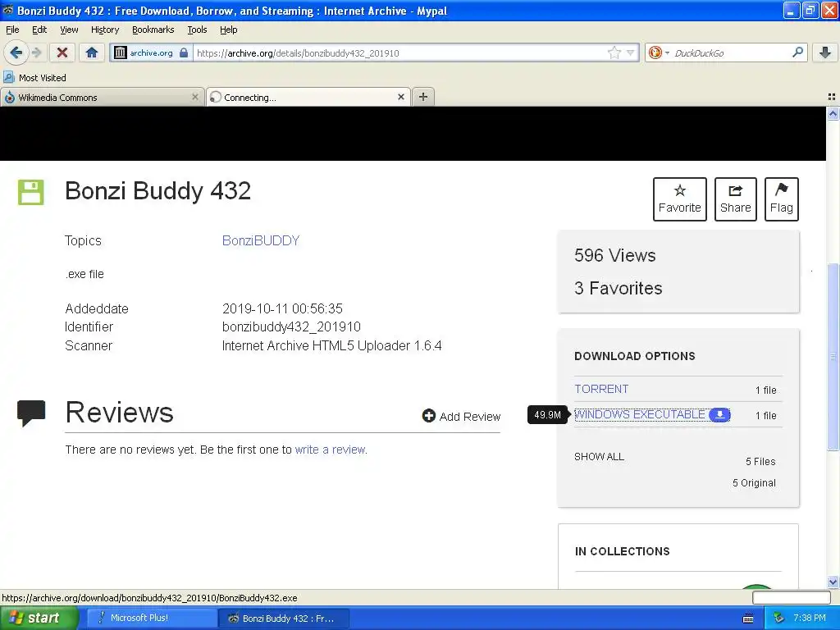Viewport: 840px width, 630px height.
Task: Click the 5 Files text
Action: (x=760, y=462)
